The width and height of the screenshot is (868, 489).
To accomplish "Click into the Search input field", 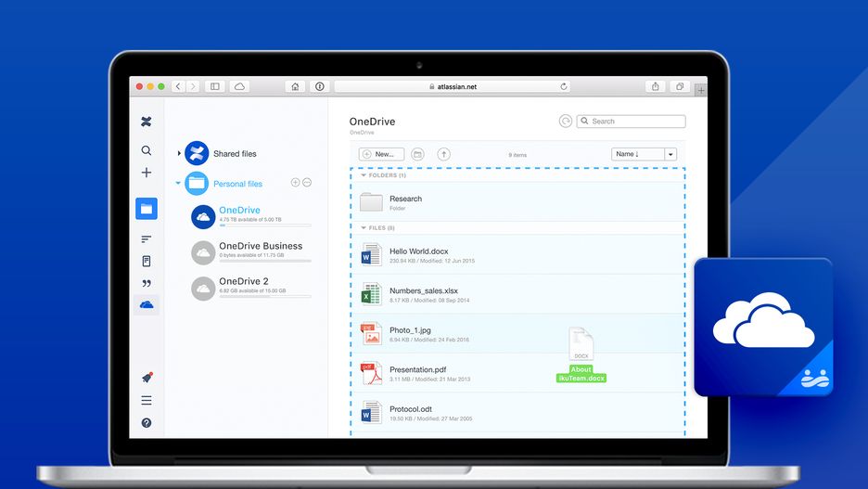I will (632, 122).
